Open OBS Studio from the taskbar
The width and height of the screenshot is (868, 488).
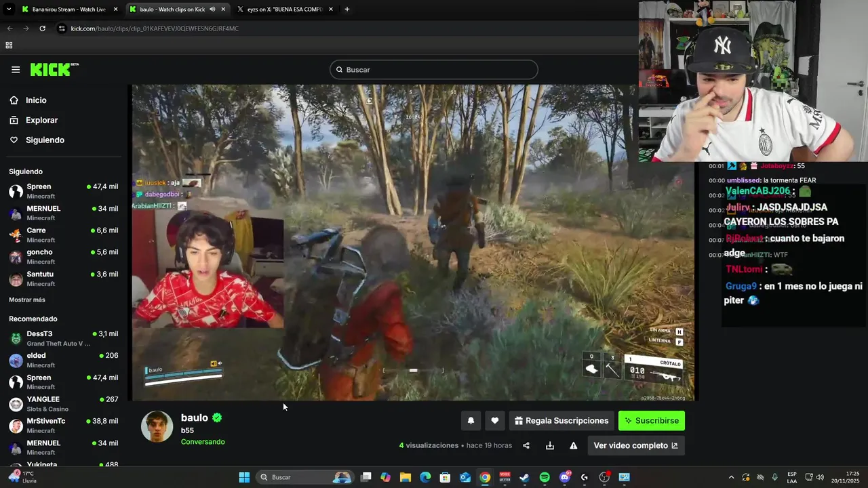pyautogui.click(x=604, y=477)
